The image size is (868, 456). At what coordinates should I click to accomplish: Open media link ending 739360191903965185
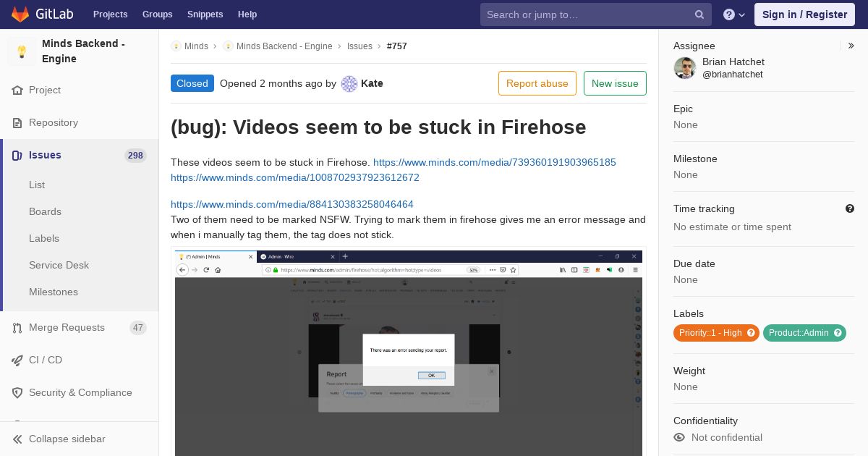point(495,163)
